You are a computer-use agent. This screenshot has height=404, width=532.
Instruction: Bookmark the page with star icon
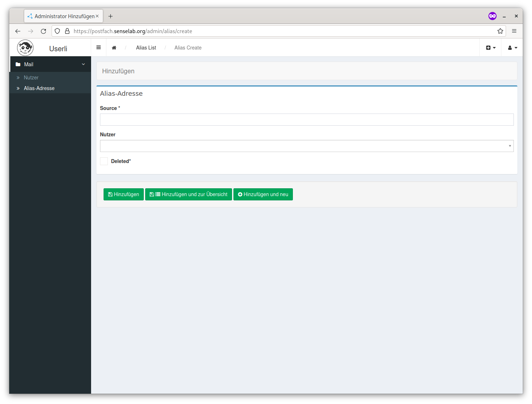click(x=500, y=31)
